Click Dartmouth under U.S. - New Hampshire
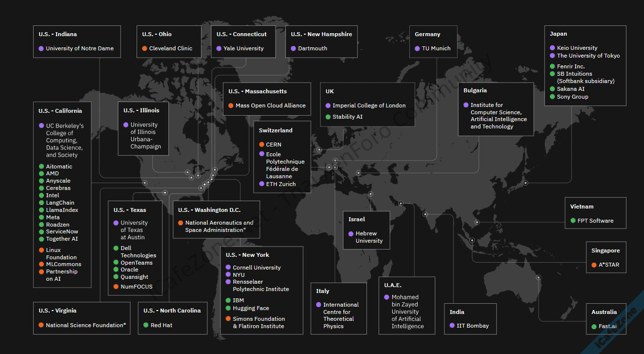This screenshot has height=354, width=644. point(312,48)
